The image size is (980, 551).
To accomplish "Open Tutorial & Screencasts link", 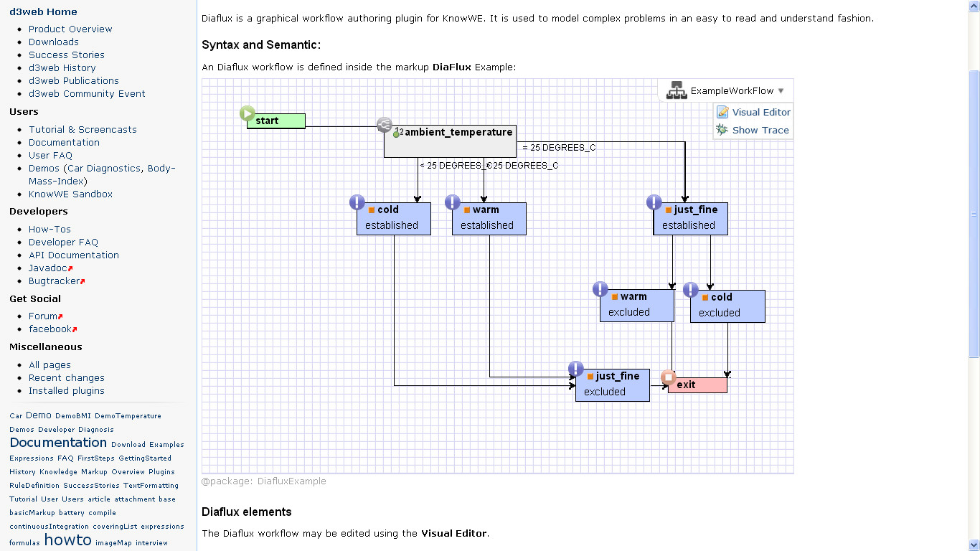I will coord(83,130).
